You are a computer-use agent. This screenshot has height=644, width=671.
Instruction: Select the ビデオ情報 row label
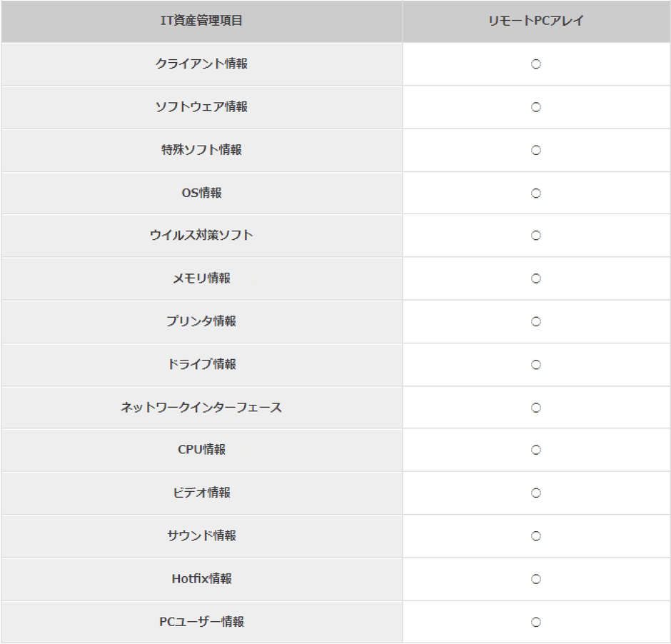(201, 493)
